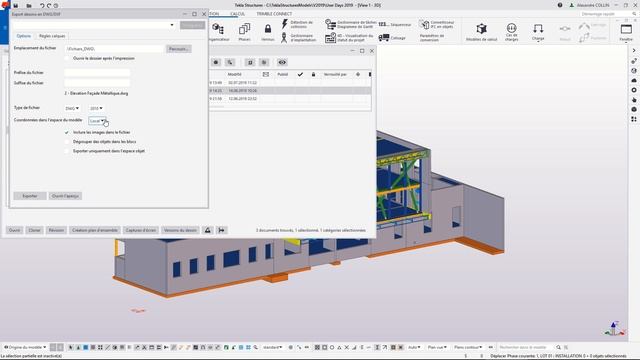Toggle Ouvrir le dossier après l'impression checkbox
Image resolution: width=640 pixels, height=360 pixels.
67,58
